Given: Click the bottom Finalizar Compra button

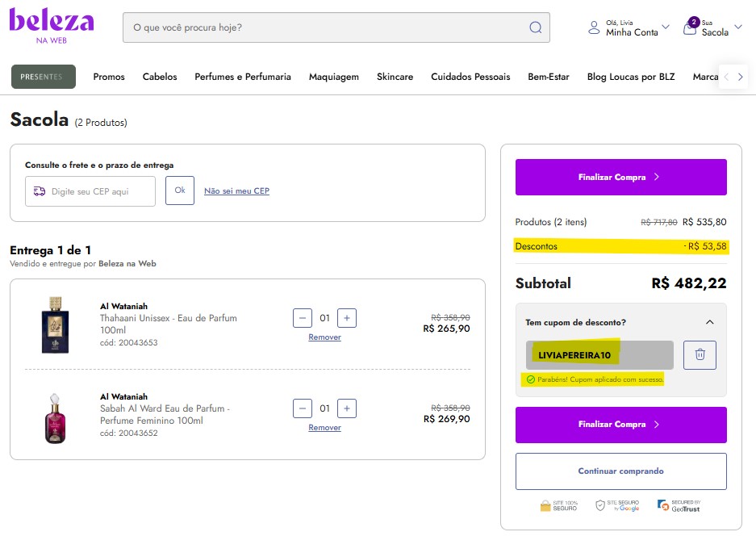Looking at the screenshot, I should pos(621,425).
